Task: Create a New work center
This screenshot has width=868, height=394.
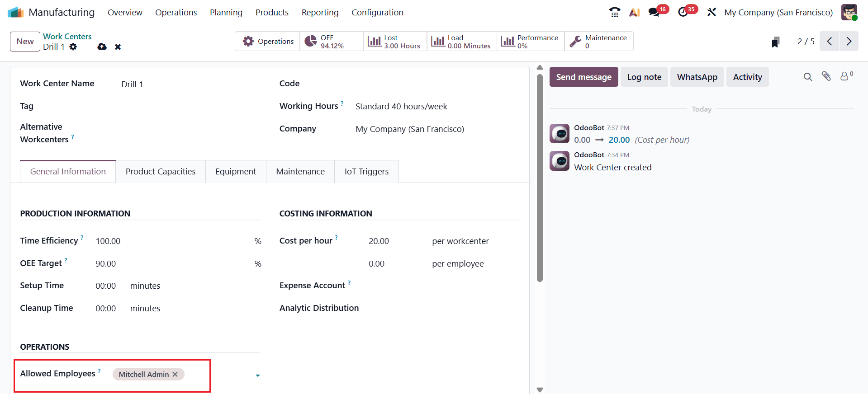Action: 25,42
